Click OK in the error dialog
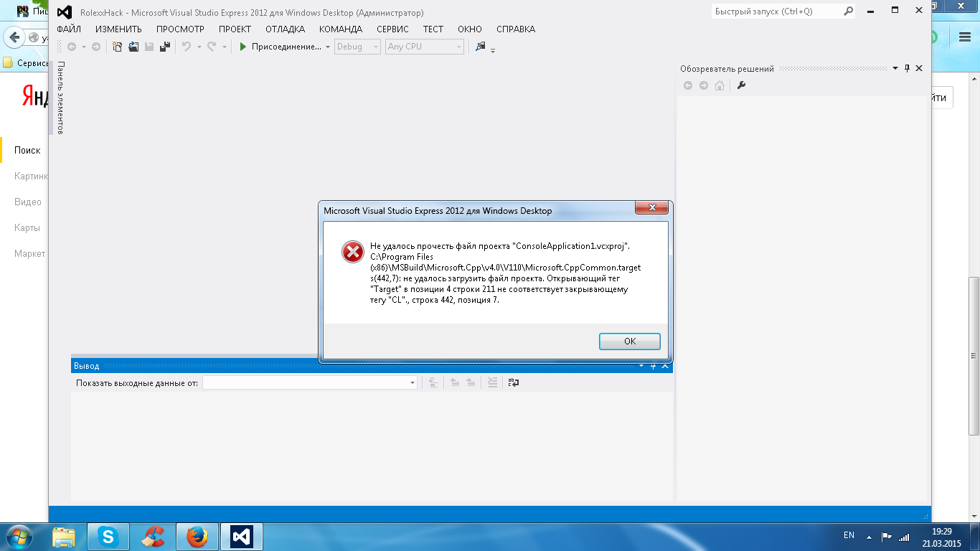 (x=630, y=341)
